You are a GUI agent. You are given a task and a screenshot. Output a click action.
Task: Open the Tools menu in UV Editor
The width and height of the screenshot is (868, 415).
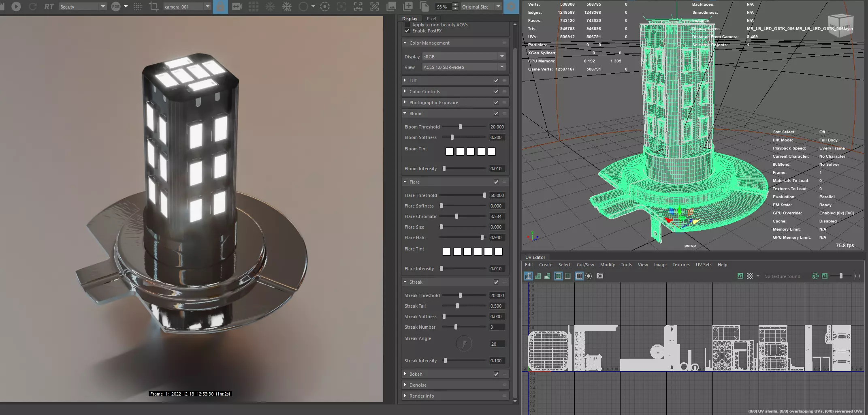coord(626,265)
